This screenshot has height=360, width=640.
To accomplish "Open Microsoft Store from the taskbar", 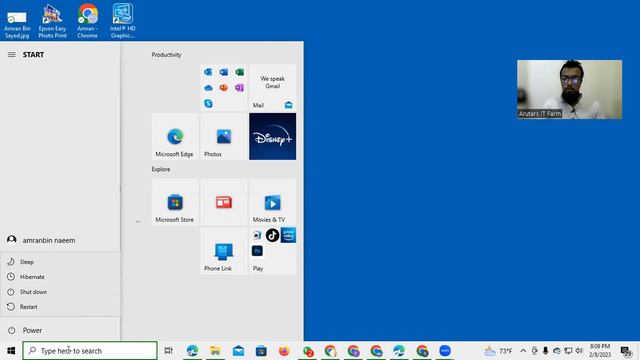I will pos(261,351).
